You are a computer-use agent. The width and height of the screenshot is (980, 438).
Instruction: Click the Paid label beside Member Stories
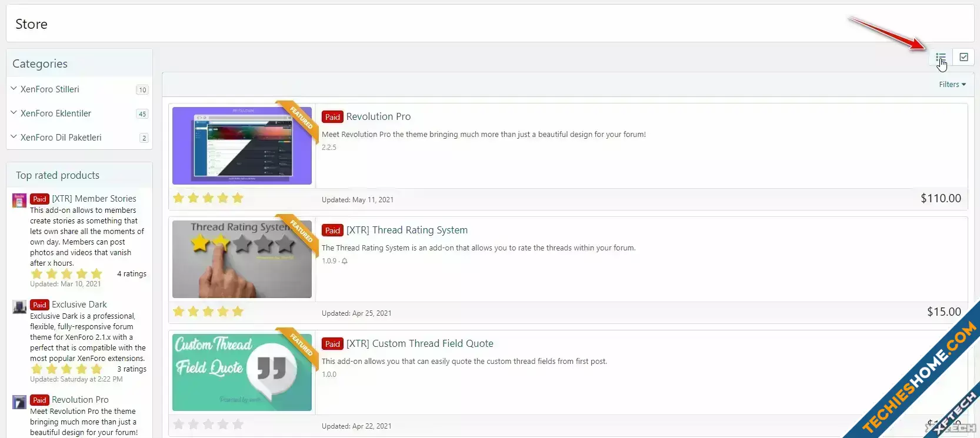tap(39, 199)
